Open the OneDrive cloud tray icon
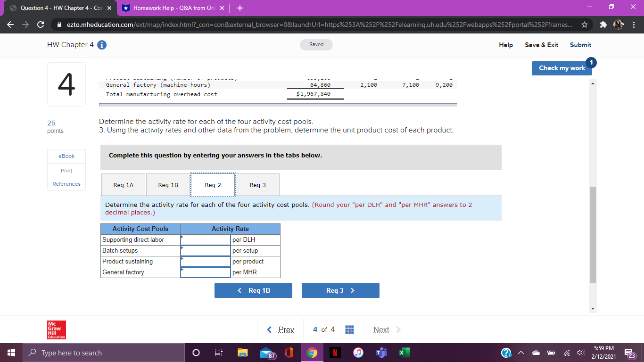This screenshot has height=362, width=644. (x=537, y=353)
